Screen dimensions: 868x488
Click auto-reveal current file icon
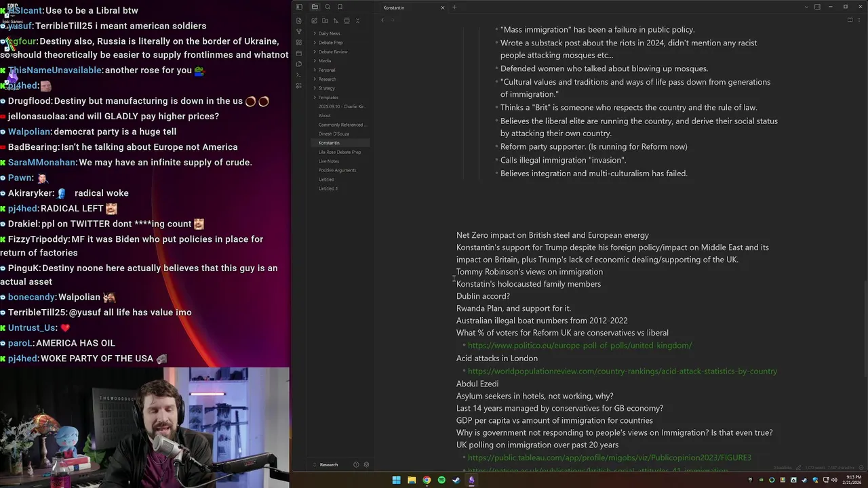347,20
